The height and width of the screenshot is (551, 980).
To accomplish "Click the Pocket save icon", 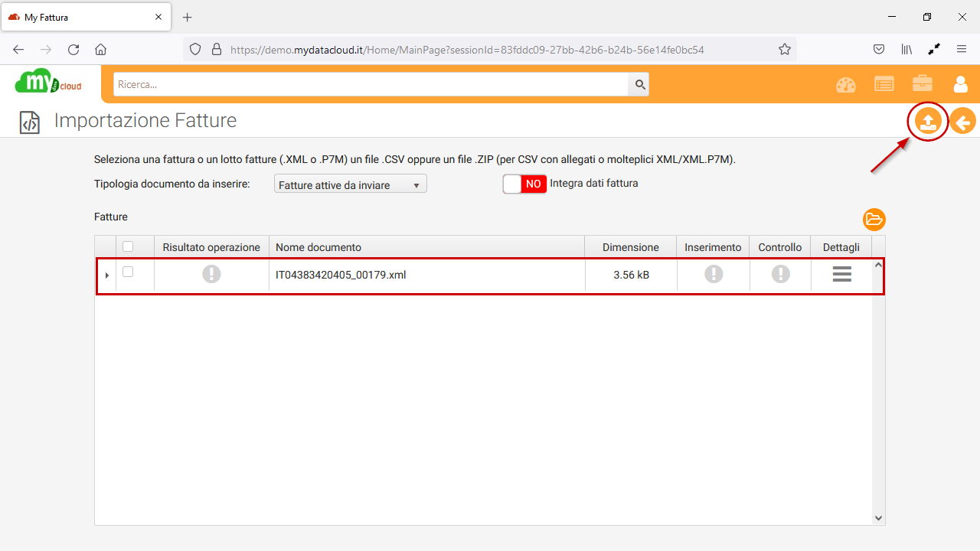I will point(880,49).
